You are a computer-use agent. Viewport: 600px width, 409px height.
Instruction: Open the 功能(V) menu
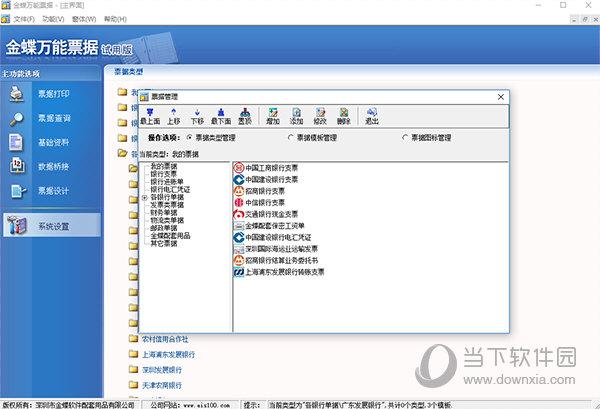coord(53,19)
